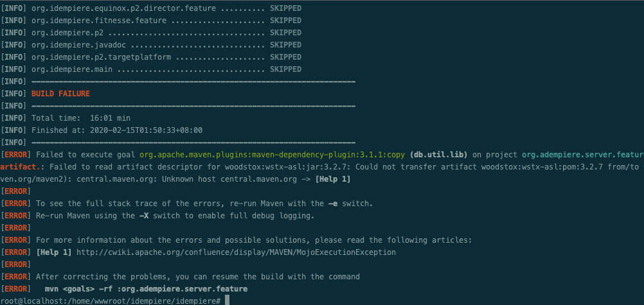644x305 pixels.
Task: Click the org.idempiere.p2 SKIPPED line
Action: coord(166,33)
